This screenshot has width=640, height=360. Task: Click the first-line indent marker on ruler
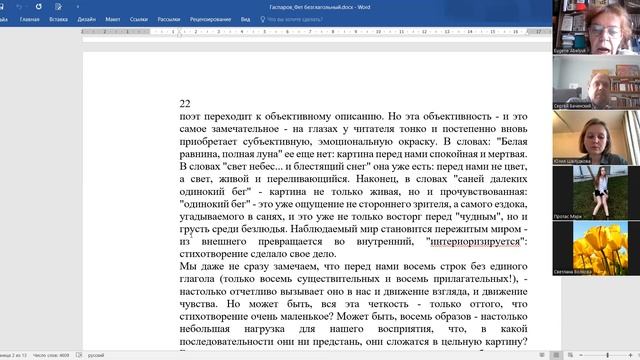pos(180,30)
